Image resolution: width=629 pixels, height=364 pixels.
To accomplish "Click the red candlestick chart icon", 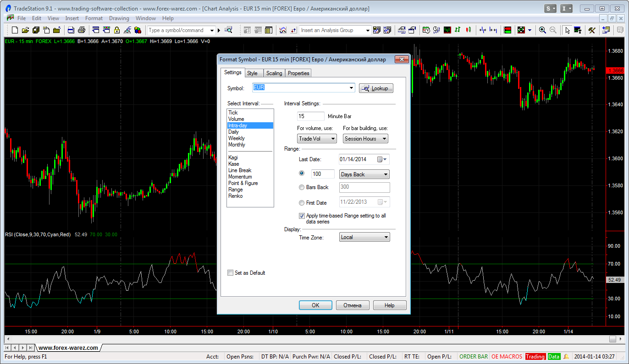I will (x=468, y=30).
